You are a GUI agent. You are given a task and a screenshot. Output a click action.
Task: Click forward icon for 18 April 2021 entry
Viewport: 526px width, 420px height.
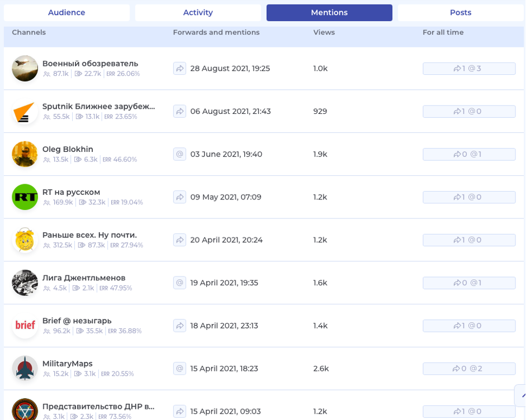(179, 326)
